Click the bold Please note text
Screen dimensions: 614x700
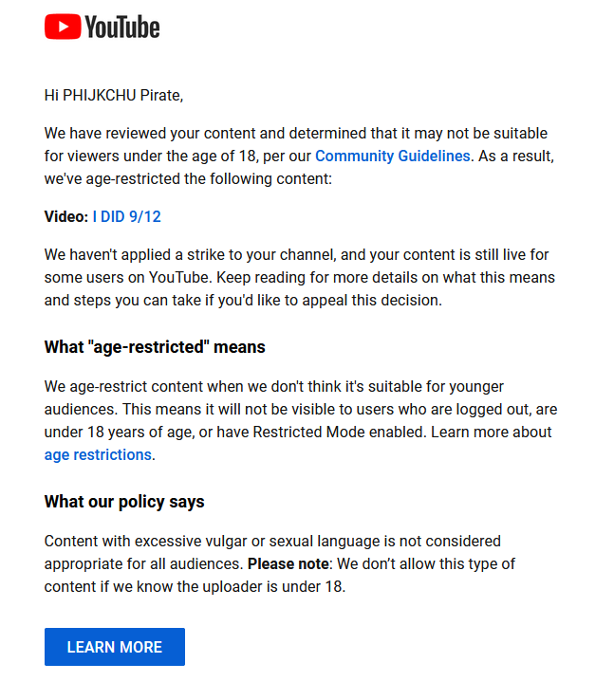tap(288, 563)
